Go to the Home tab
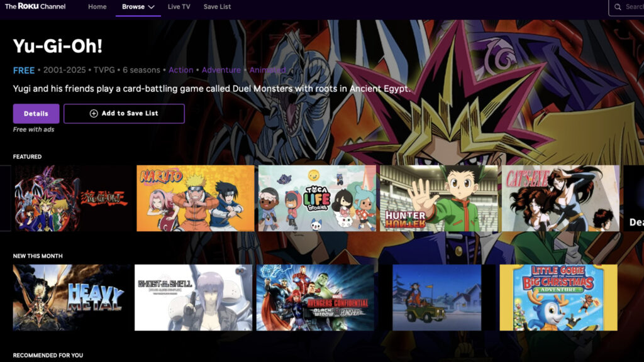 (x=97, y=7)
